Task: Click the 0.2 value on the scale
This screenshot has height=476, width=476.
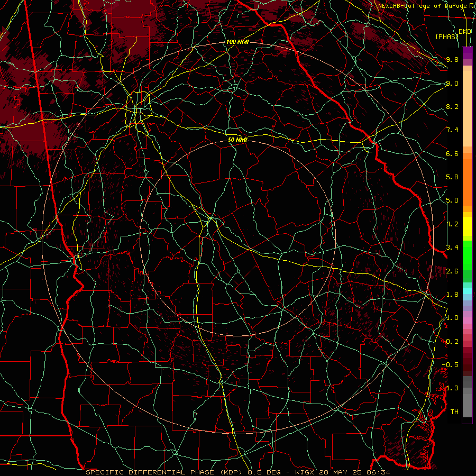Action: (x=452, y=342)
